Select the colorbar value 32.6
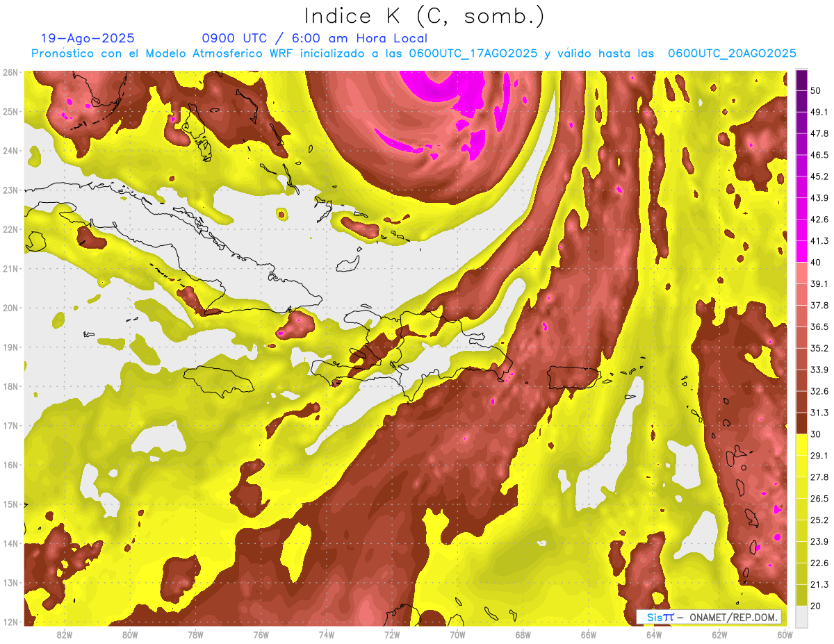Screen dimensions: 834x644 click(x=819, y=391)
